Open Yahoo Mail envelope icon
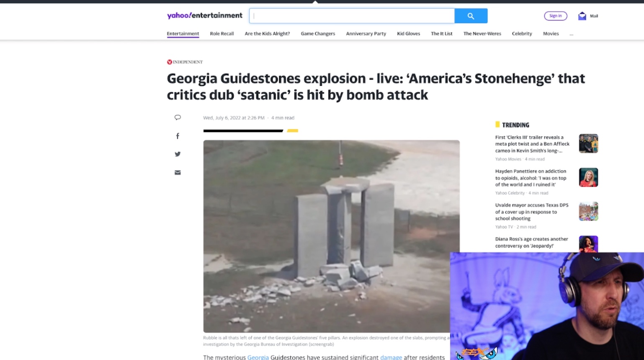 tap(582, 16)
